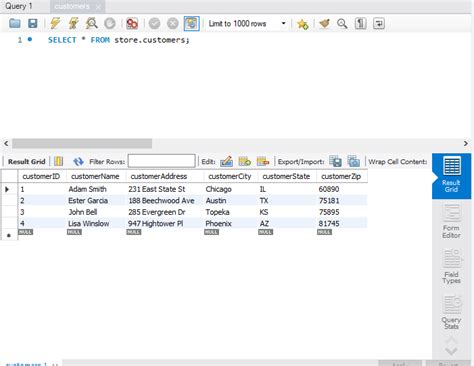
Task: Save snippet with star icon
Action: pyautogui.click(x=303, y=24)
